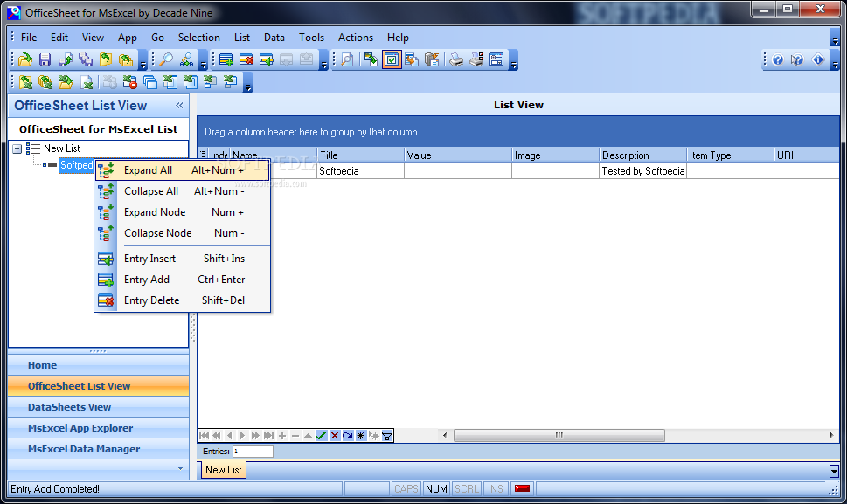The width and height of the screenshot is (847, 504).
Task: Choose Entry Delete from context menu
Action: pyautogui.click(x=183, y=300)
